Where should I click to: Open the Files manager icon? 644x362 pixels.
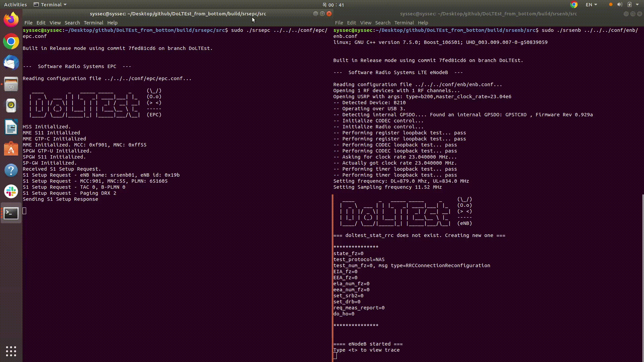11,84
